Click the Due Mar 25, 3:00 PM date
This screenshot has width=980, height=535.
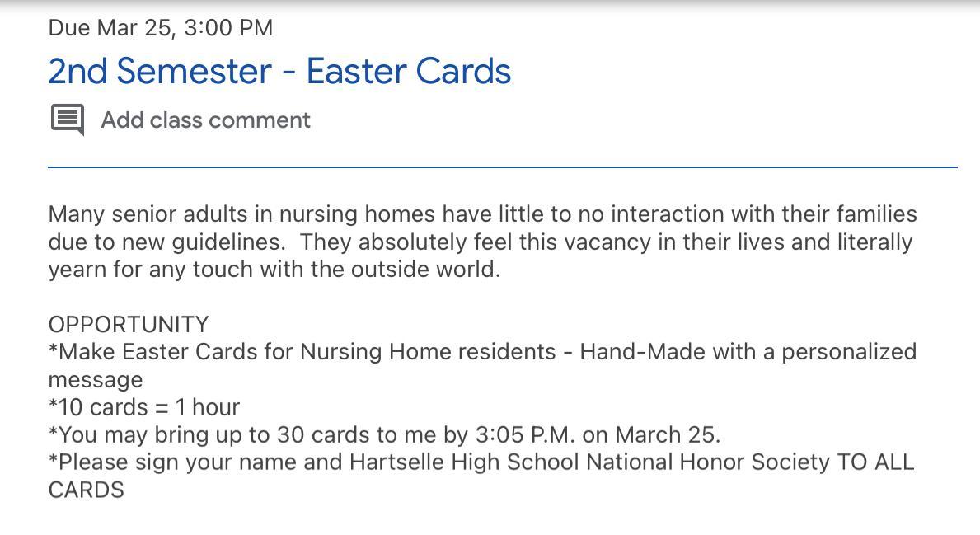(161, 28)
